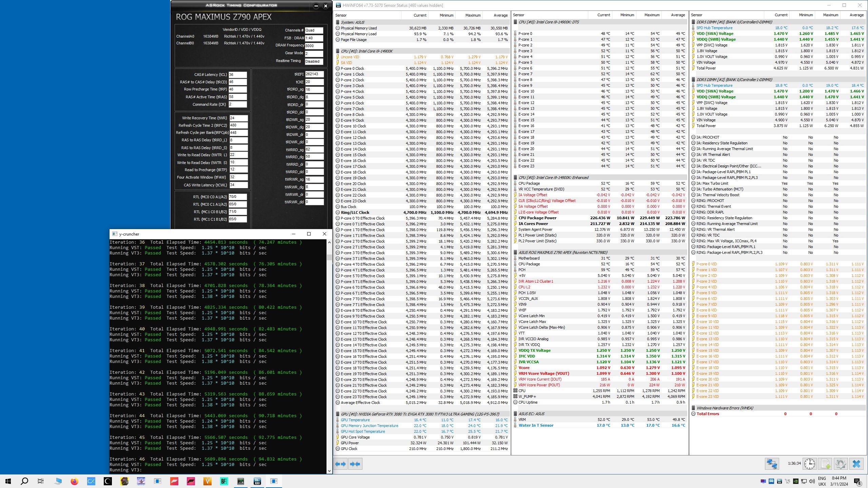Launch Firefox from the taskbar

(x=74, y=481)
